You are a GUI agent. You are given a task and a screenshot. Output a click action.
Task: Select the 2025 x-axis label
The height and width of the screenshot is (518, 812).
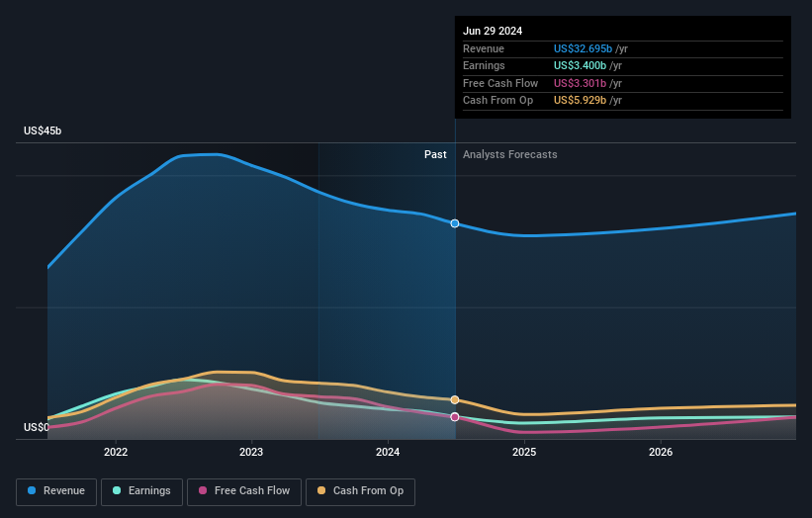pos(524,452)
